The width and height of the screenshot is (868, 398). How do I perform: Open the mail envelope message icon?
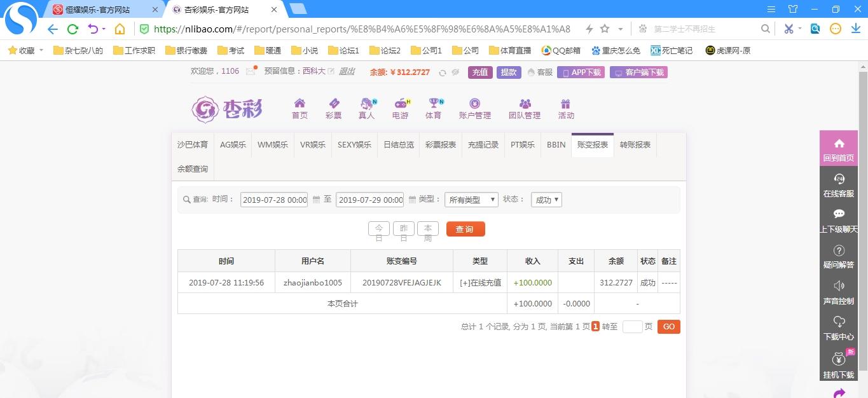click(x=251, y=72)
